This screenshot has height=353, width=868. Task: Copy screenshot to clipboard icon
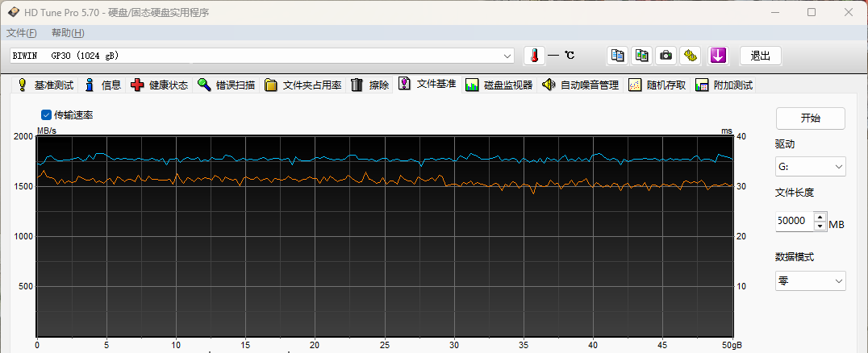point(641,56)
